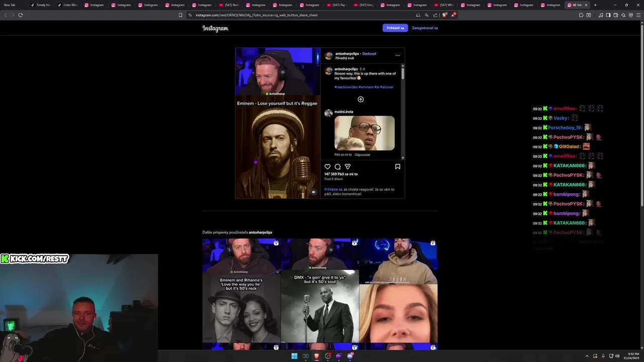Click the Prihláste sa link below likes
The image size is (644, 362).
[x=334, y=190]
